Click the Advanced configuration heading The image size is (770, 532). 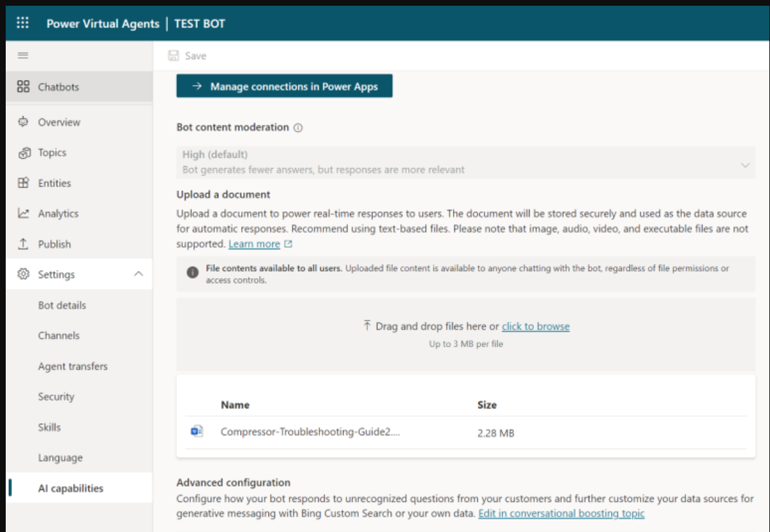click(234, 482)
